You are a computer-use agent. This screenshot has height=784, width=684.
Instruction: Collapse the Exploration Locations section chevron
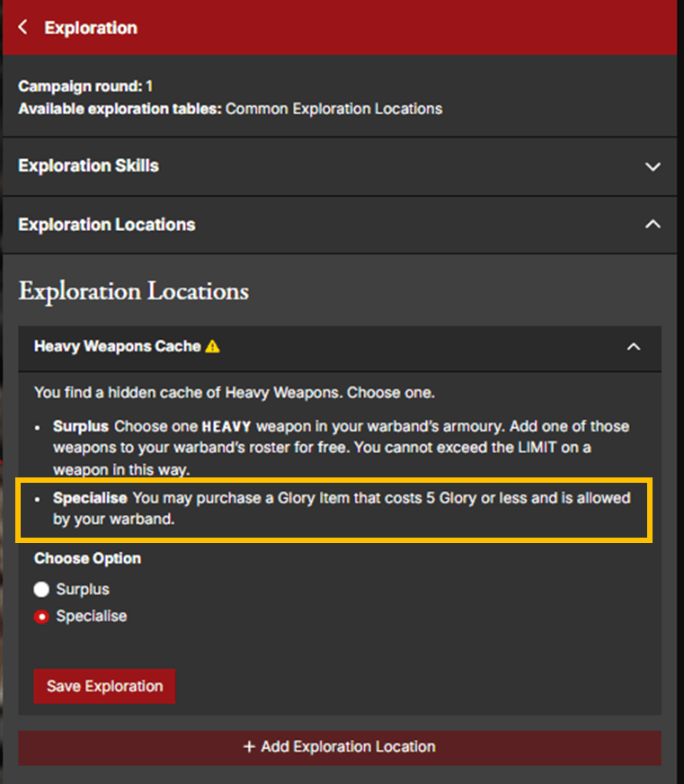click(x=653, y=225)
